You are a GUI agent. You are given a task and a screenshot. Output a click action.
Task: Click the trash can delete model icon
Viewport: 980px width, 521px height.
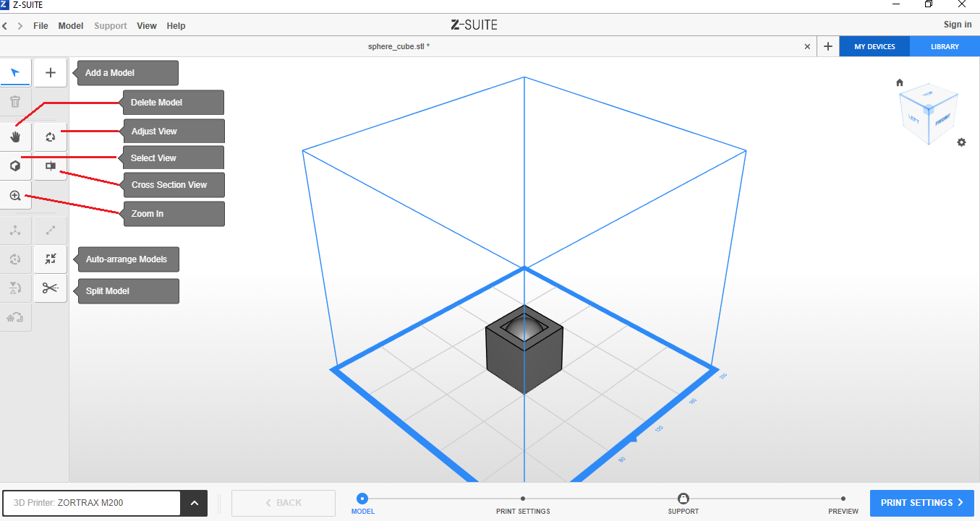[15, 102]
